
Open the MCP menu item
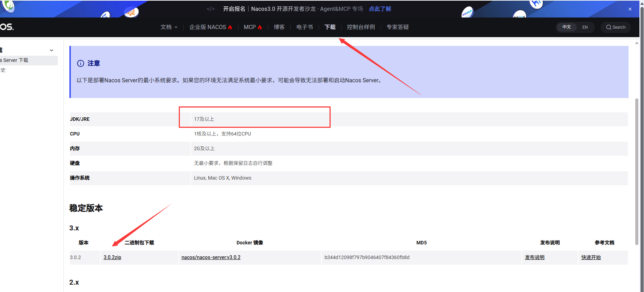coord(253,27)
